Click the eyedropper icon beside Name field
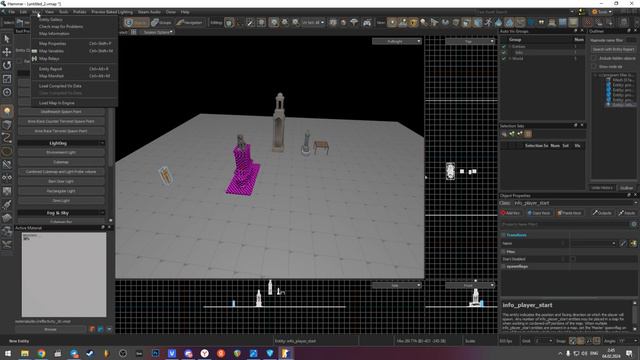 click(x=623, y=243)
